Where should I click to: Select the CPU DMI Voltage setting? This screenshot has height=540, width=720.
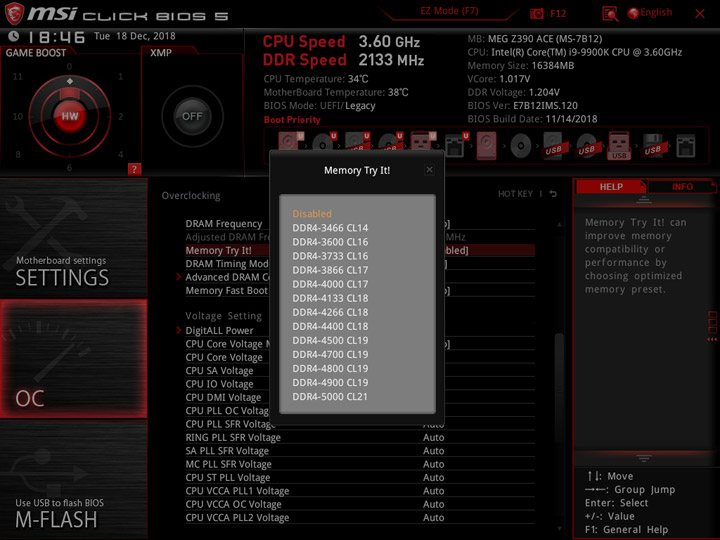pyautogui.click(x=223, y=397)
